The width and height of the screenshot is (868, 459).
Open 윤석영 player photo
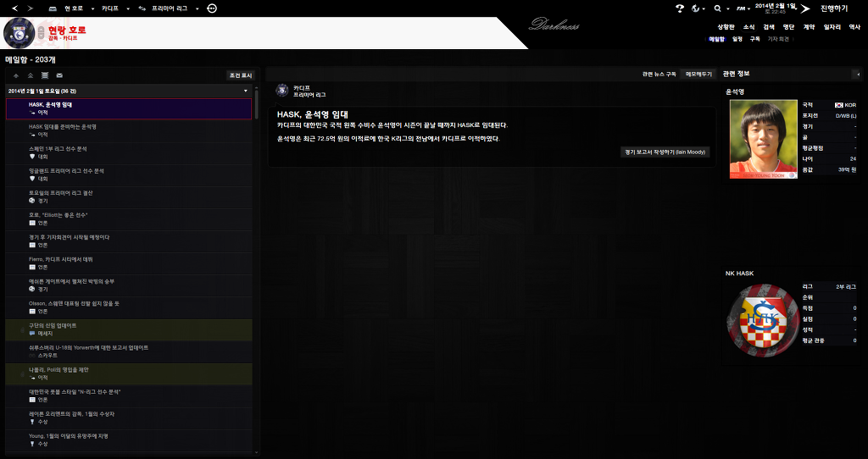764,140
